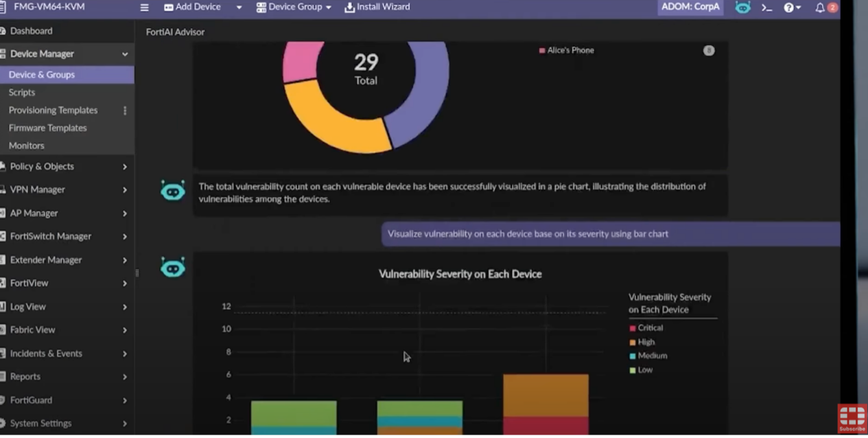Click the count badge "8" beside Alice's Phone
Screen dimensions: 868x438
tap(709, 50)
